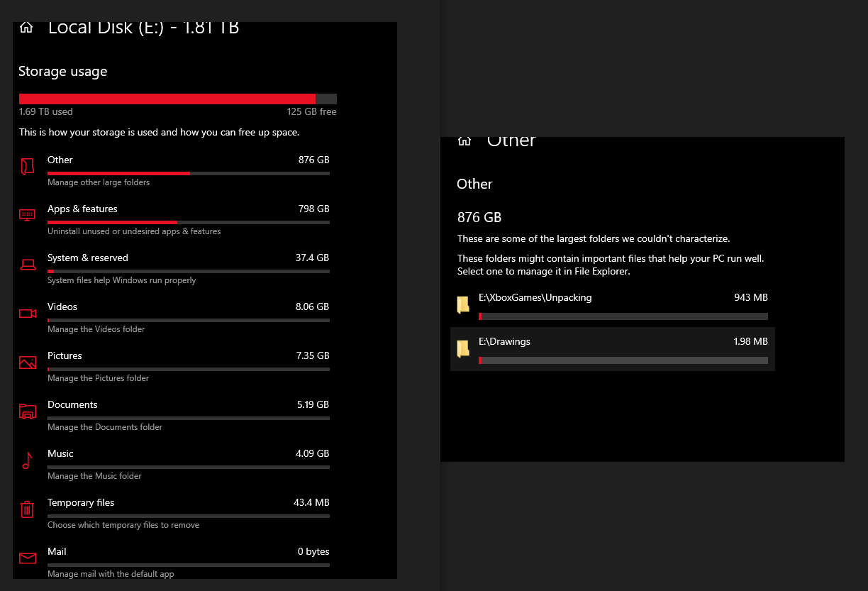This screenshot has height=591, width=868.
Task: Click the home icon beside Local Disk (E:)
Action: point(26,28)
